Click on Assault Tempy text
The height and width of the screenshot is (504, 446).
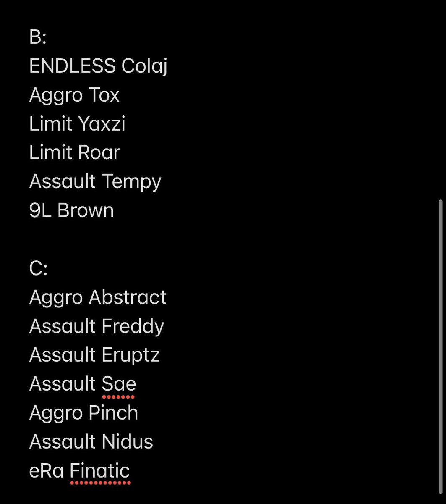(95, 181)
